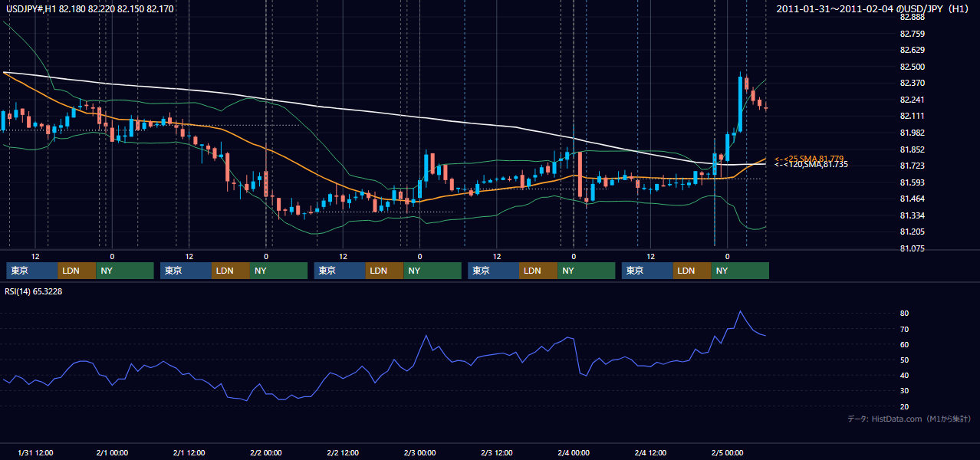
Task: Click the 2/3 12:00 time axis label
Action: tap(496, 453)
